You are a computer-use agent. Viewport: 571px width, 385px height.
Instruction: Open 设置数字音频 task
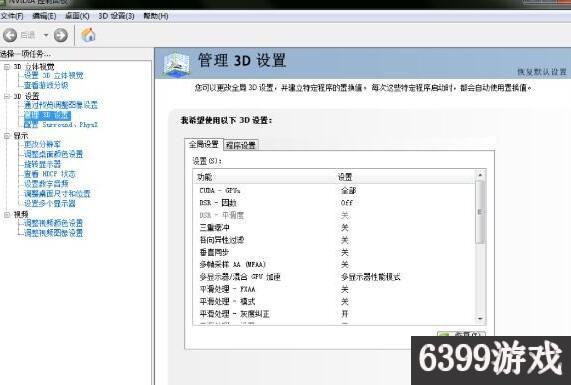tap(46, 184)
